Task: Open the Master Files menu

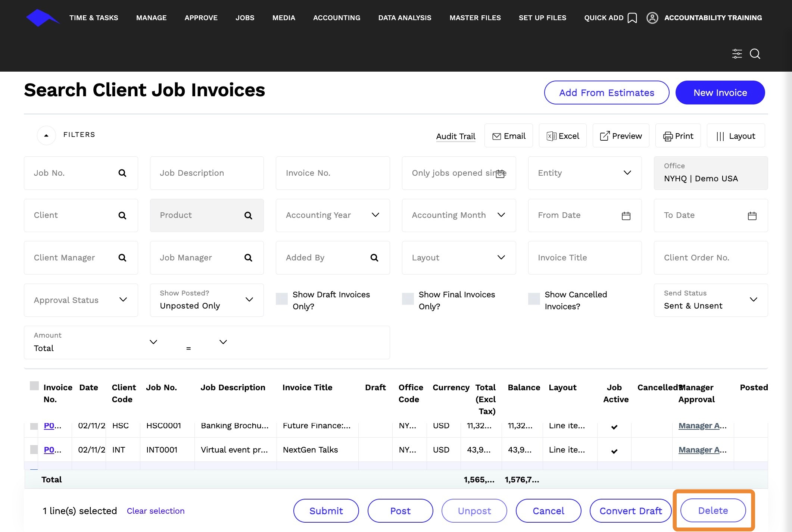Action: (x=475, y=18)
